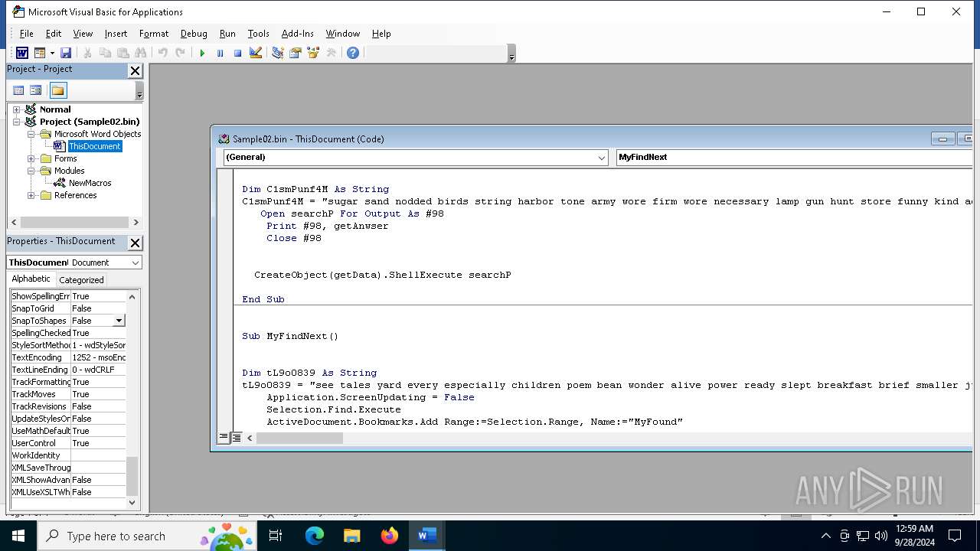Click View Microsoft Word icon in toolbar
Image resolution: width=980 pixels, height=551 pixels.
point(22,53)
